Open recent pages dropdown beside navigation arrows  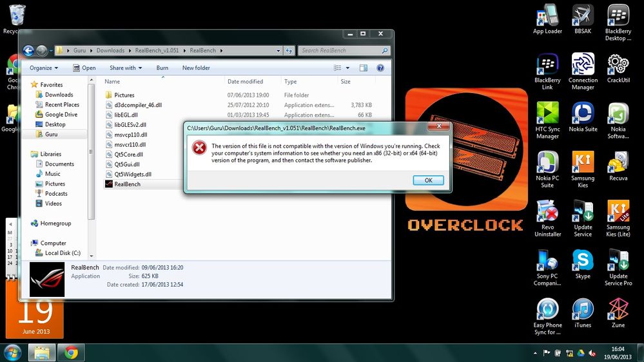point(51,50)
